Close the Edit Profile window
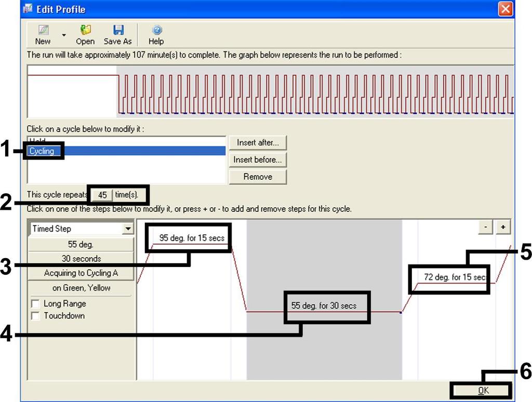This screenshot has height=402, width=532. (505, 9)
